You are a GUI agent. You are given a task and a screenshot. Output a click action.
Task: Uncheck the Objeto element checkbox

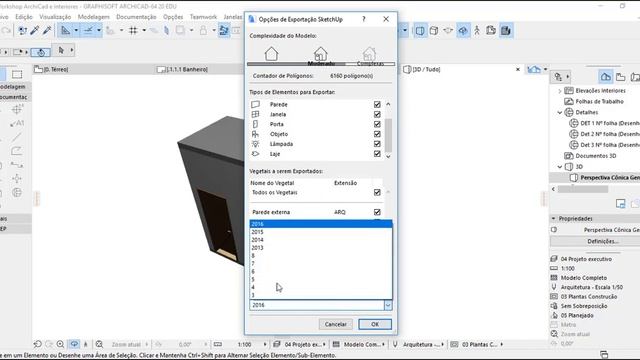pyautogui.click(x=377, y=134)
